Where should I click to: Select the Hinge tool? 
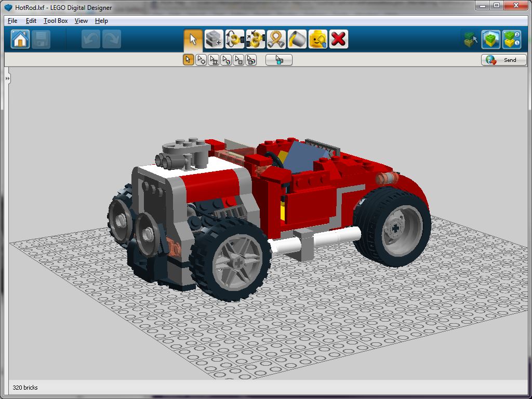[x=234, y=38]
